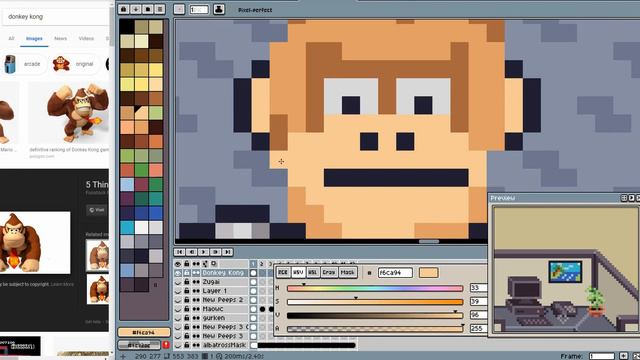Play the animation
Viewport: 640px width, 360px height.
204,252
